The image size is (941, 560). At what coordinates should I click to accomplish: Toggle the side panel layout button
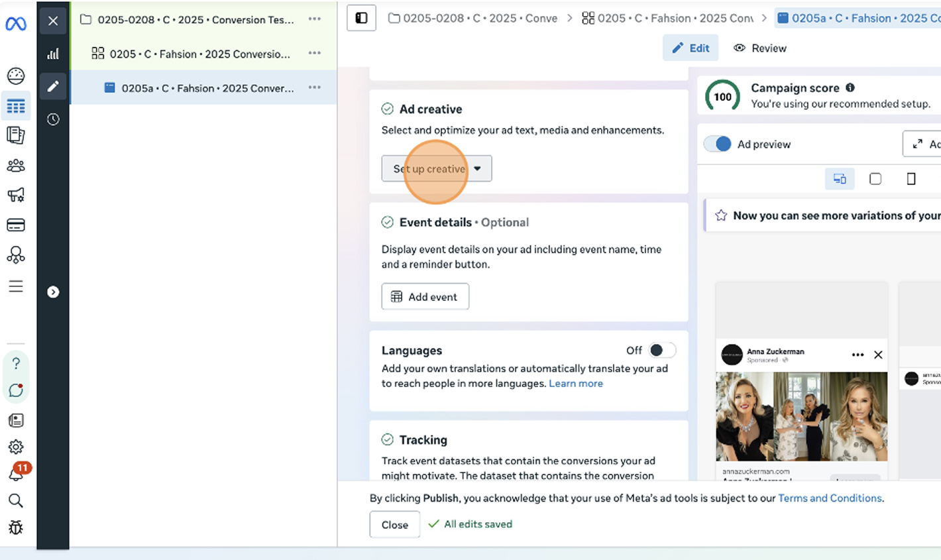(x=361, y=18)
